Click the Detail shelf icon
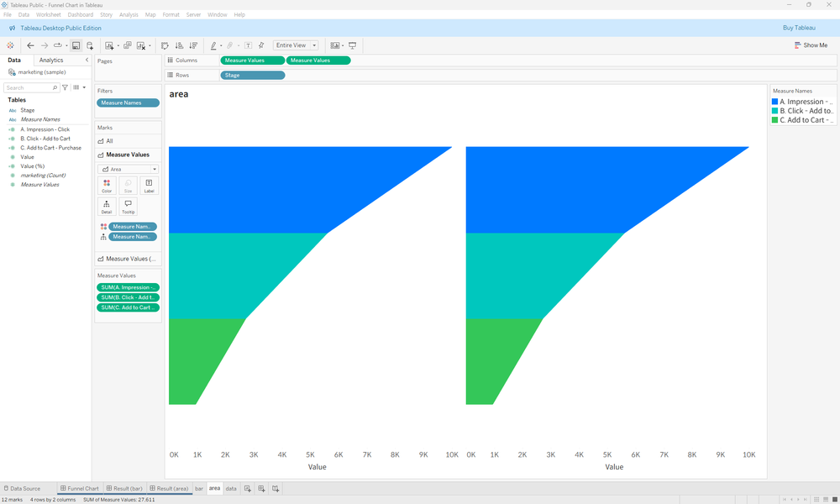 [107, 208]
